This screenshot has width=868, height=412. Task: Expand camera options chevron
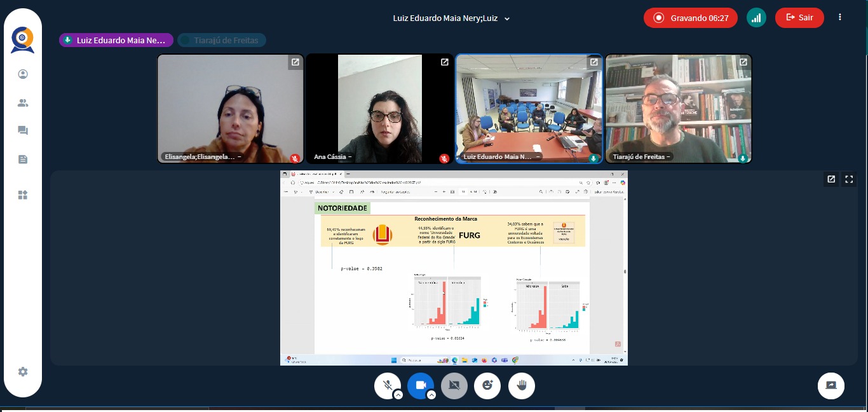click(431, 395)
